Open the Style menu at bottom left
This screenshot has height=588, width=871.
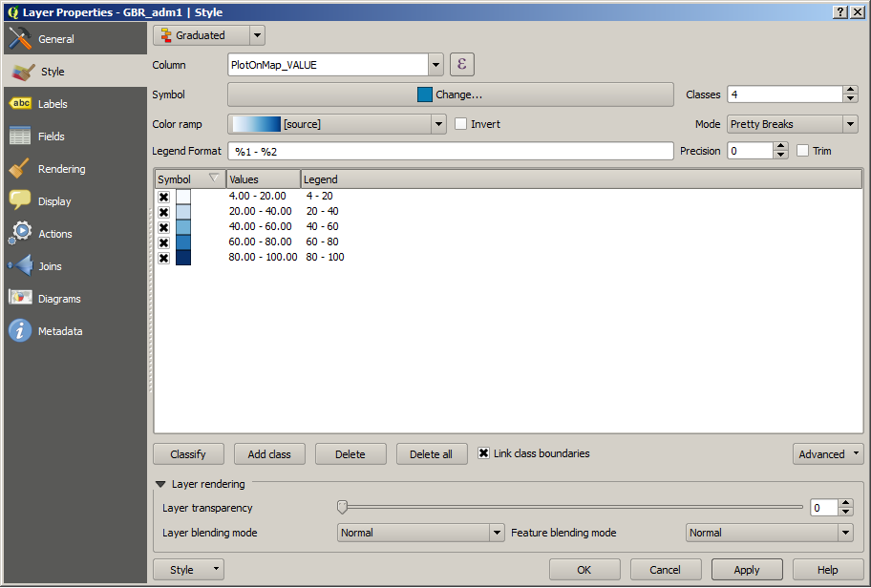tap(188, 569)
